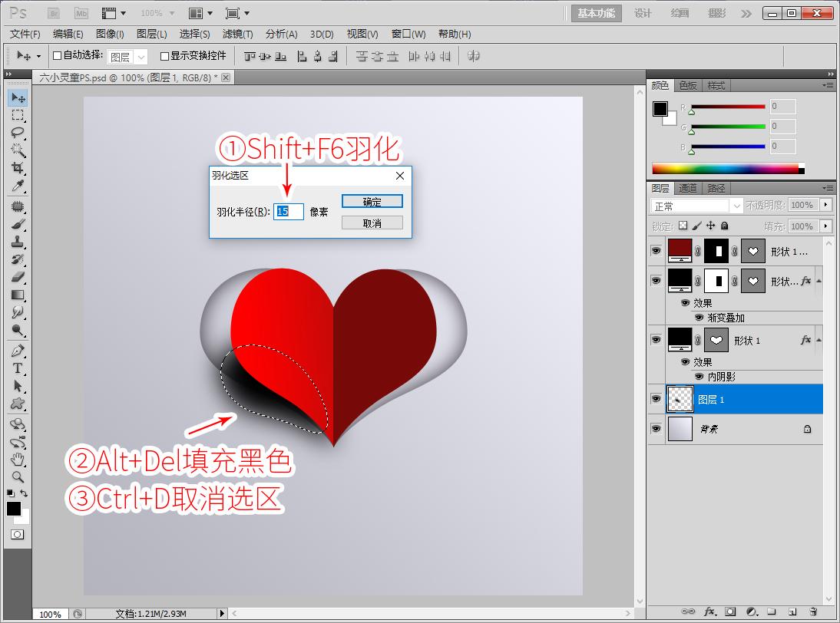Select the History Brush tool
840x623 pixels.
pyautogui.click(x=18, y=259)
